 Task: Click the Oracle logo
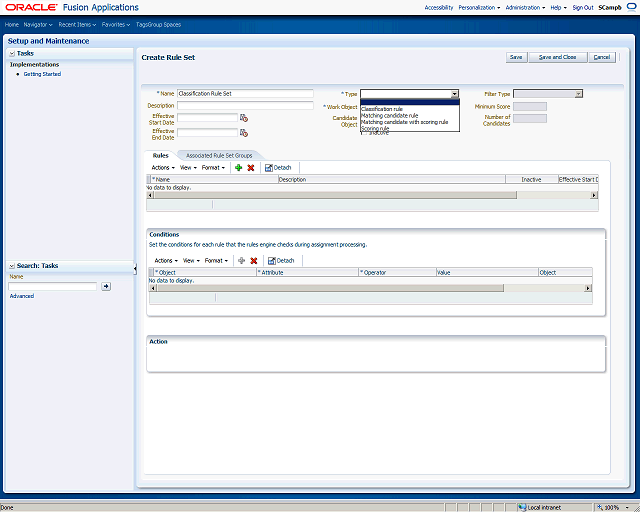31,7
